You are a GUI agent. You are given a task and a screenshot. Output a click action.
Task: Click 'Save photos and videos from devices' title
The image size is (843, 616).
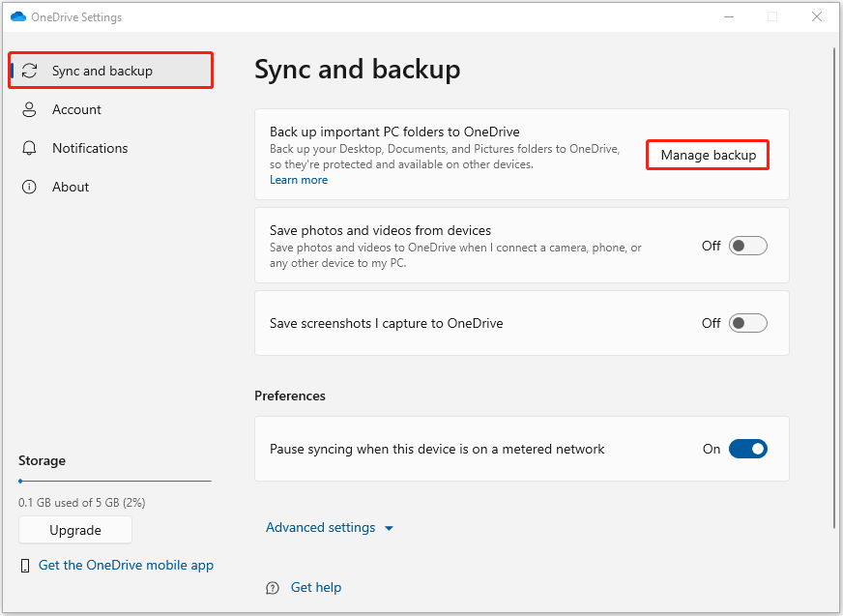[x=380, y=230]
